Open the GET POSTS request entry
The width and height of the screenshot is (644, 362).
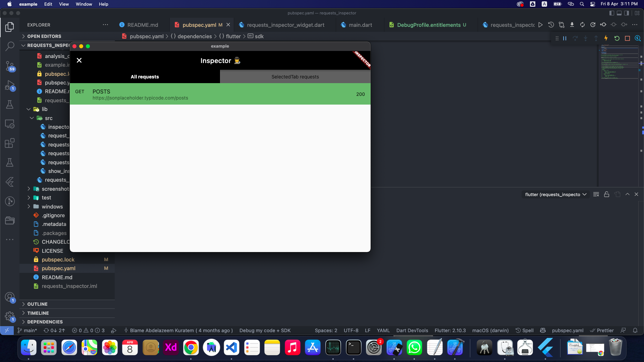220,94
